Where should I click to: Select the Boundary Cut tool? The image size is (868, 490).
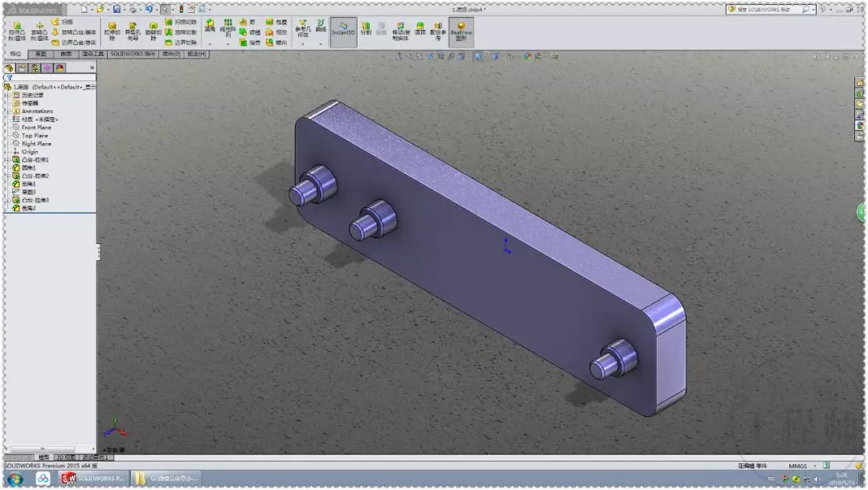tap(181, 43)
